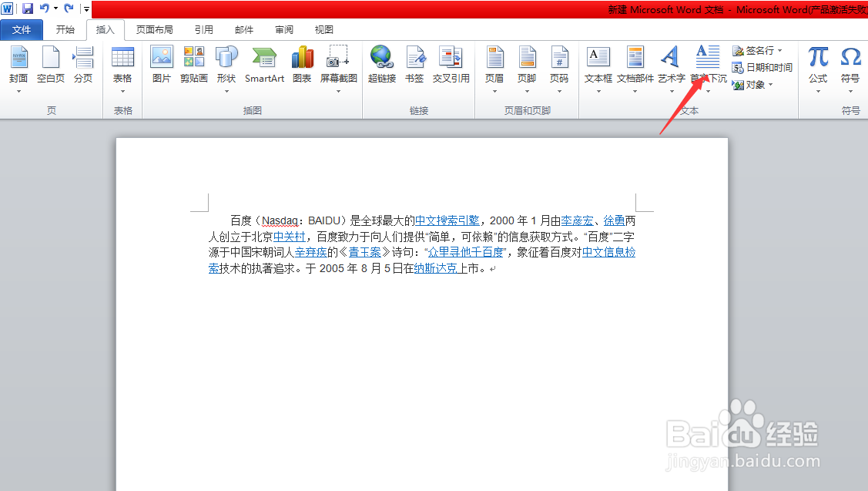Image resolution: width=868 pixels, height=491 pixels.
Task: Insert 日期和时间 date and time
Action: coord(762,68)
